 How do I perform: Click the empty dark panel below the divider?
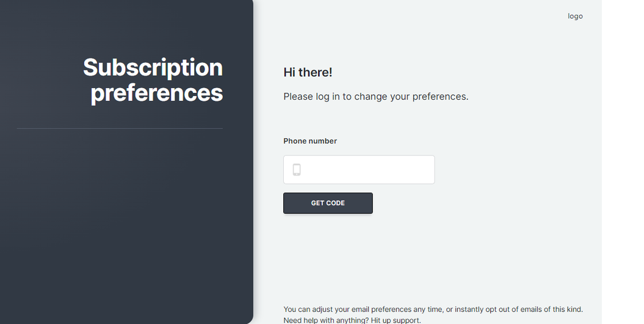(x=122, y=226)
